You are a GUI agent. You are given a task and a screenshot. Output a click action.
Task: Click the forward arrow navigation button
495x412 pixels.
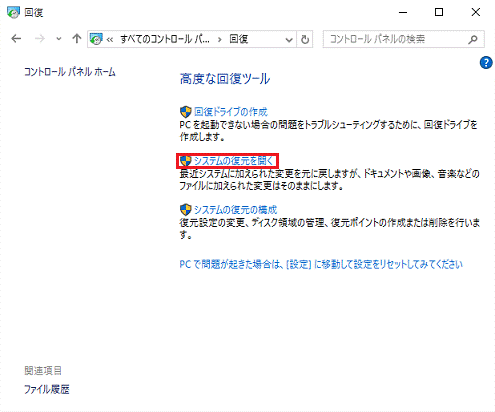[x=40, y=39]
